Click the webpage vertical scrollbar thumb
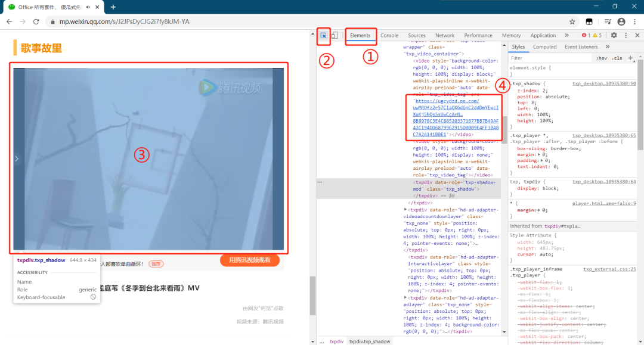The image size is (644, 345). pos(312,296)
